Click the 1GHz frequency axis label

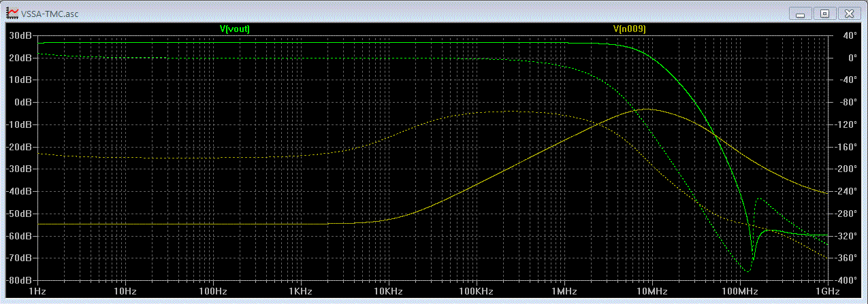click(x=827, y=291)
